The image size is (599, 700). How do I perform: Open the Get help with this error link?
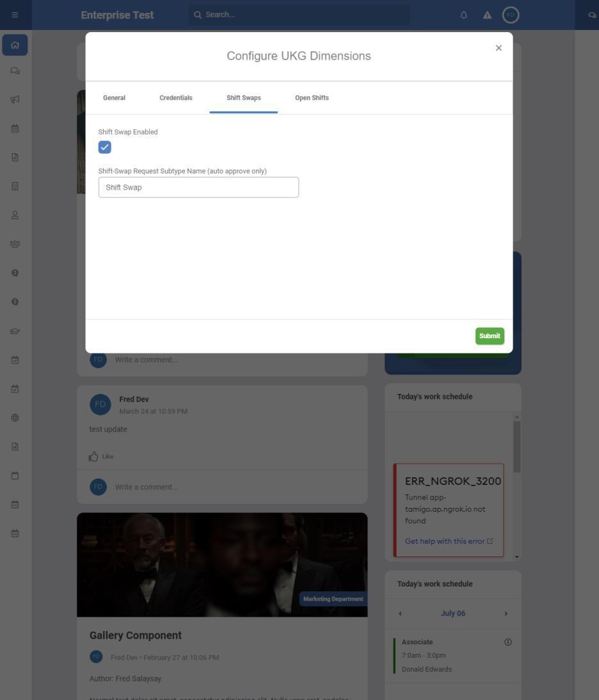(449, 541)
